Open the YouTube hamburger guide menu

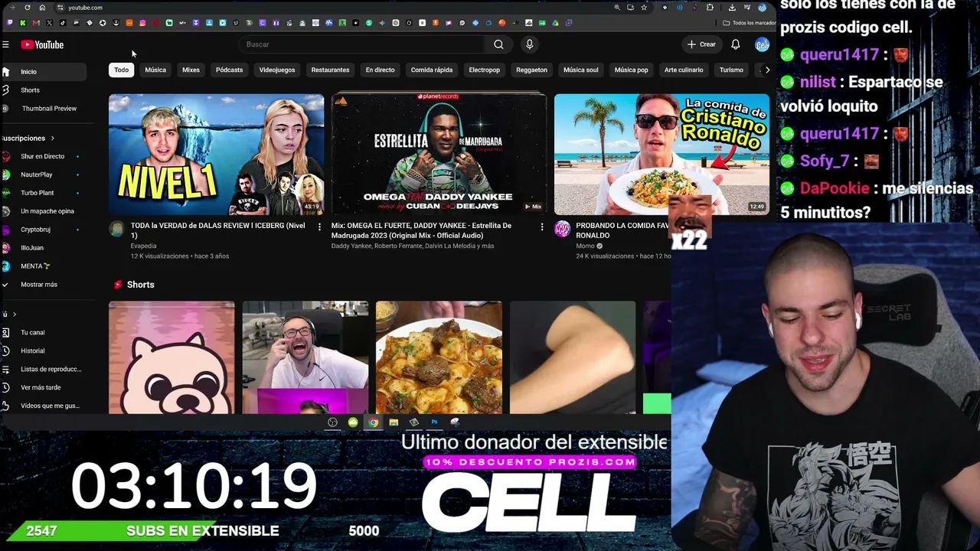point(5,44)
